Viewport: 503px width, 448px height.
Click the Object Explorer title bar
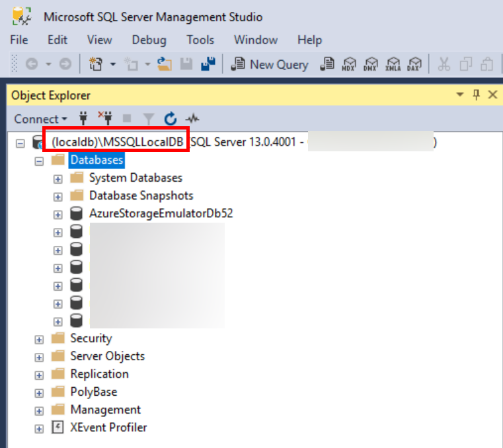tap(255, 95)
